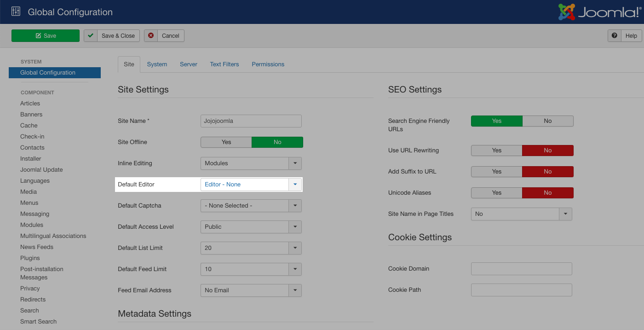Click the Cookie Domain input field

(x=522, y=269)
